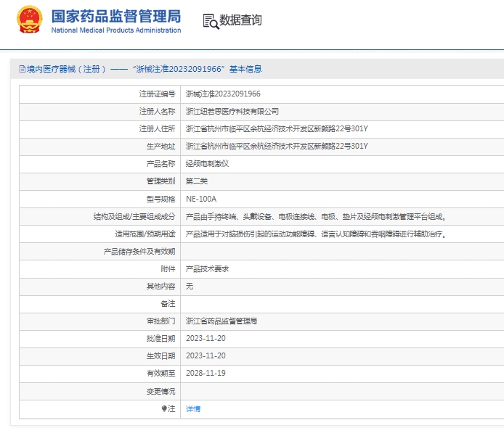The image size is (504, 428).
Task: Click the 生效日期 label
Action: click(x=160, y=355)
